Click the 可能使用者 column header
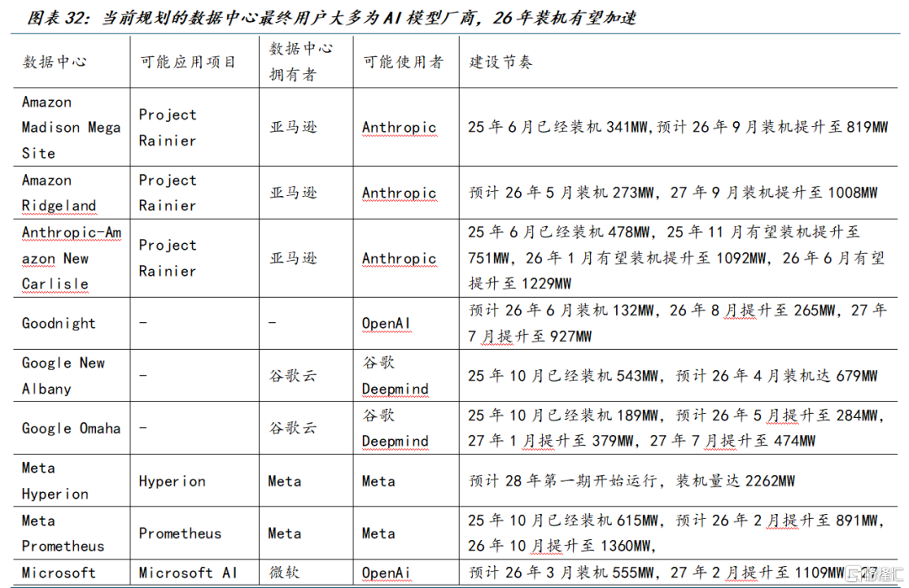This screenshot has width=909, height=588. [402, 62]
